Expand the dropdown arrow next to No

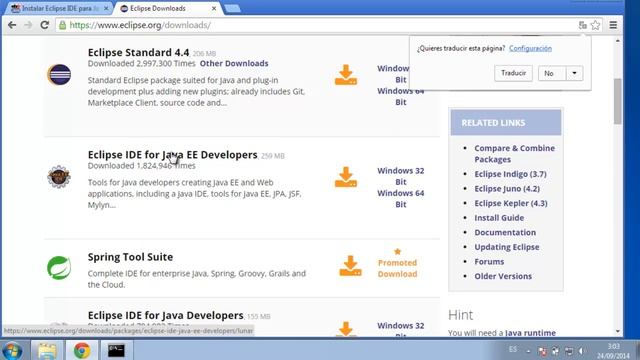pos(574,73)
